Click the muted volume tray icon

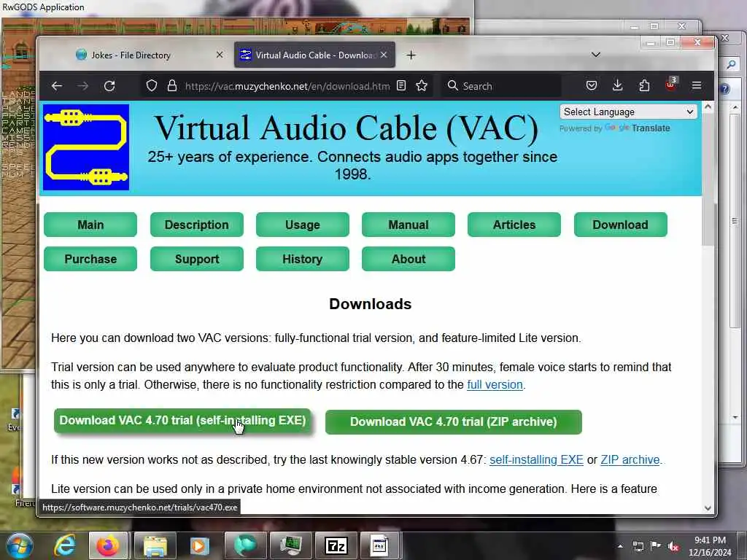coord(673,546)
